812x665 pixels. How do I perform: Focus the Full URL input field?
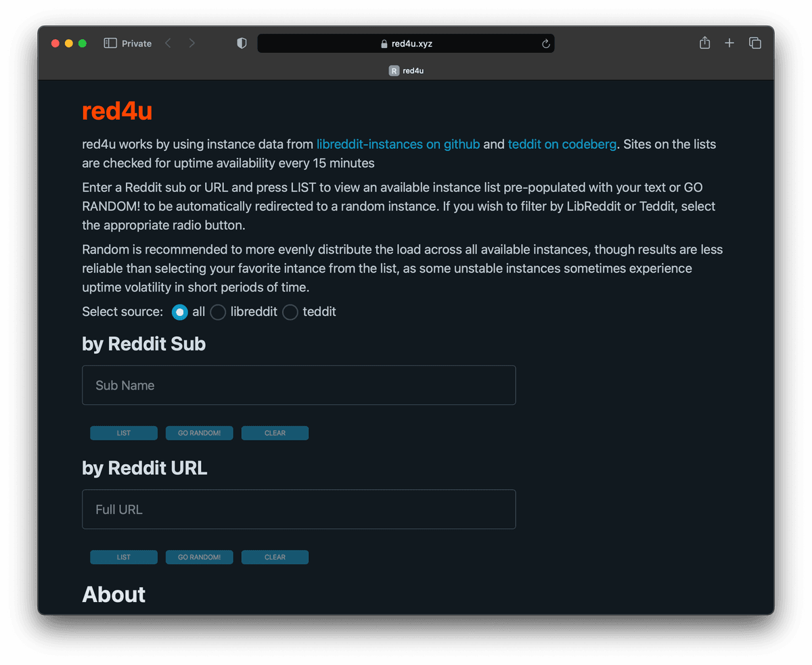coord(299,509)
